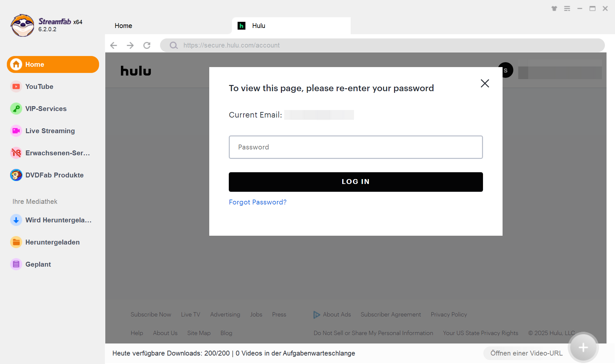Image resolution: width=615 pixels, height=364 pixels.
Task: Focus the Password input field
Action: click(x=356, y=147)
